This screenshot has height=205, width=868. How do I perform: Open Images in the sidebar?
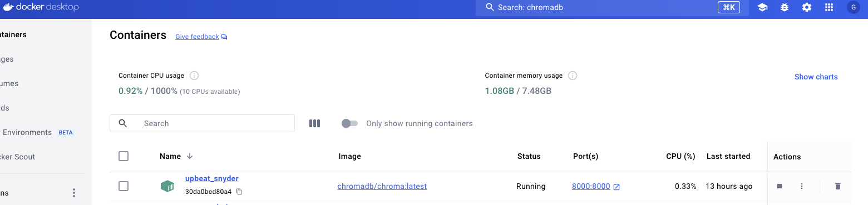pyautogui.click(x=7, y=59)
